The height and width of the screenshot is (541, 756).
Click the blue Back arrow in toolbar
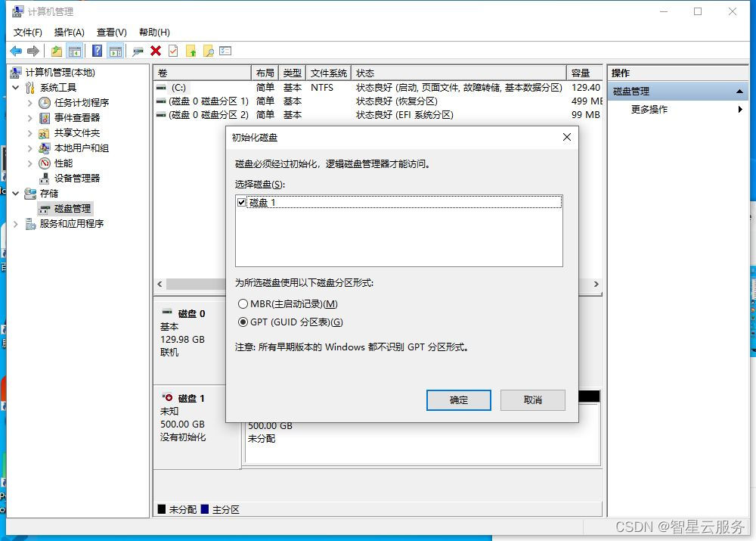click(16, 51)
